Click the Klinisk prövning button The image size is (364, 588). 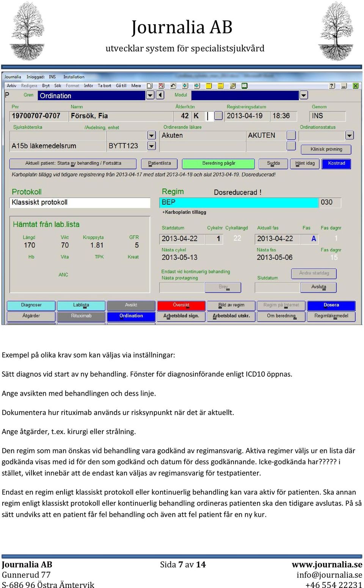(326, 149)
